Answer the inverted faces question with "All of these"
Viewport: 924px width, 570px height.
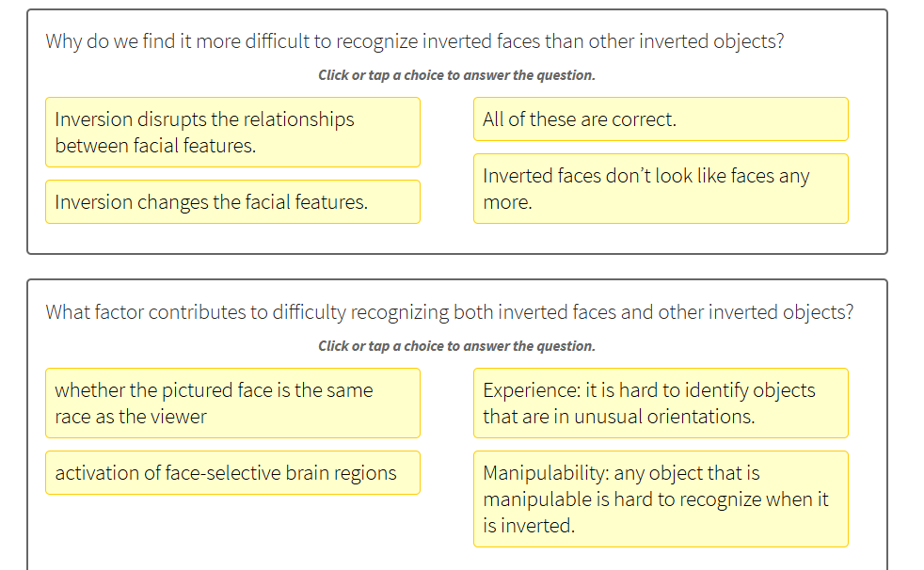661,119
